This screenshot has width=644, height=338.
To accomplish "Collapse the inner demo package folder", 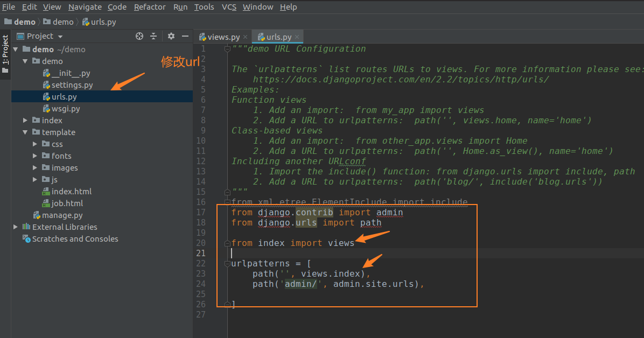I will pyautogui.click(x=25, y=61).
